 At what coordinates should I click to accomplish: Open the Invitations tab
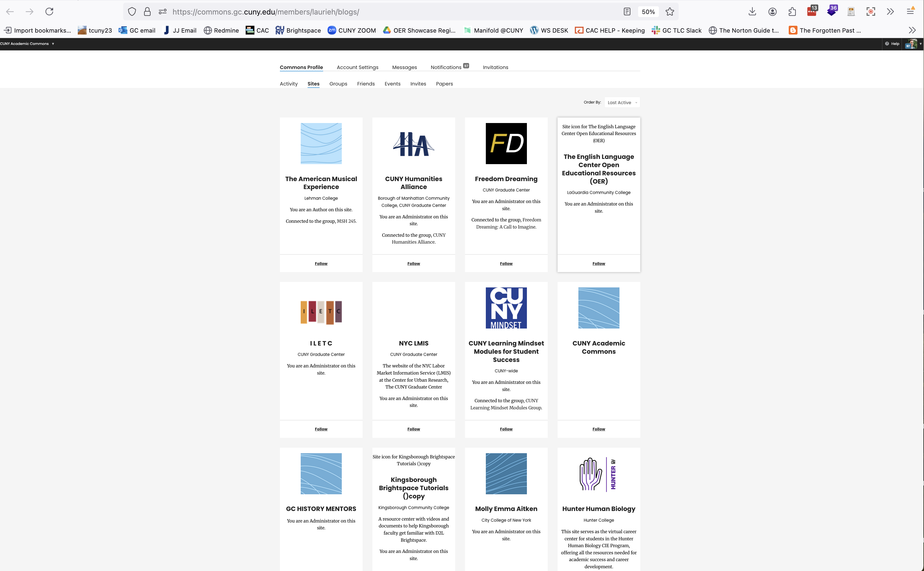click(495, 67)
